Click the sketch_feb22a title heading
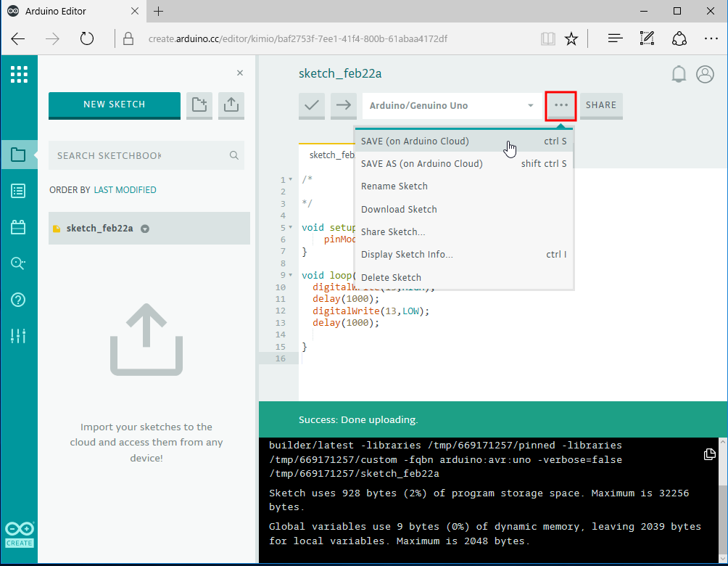 pyautogui.click(x=340, y=73)
